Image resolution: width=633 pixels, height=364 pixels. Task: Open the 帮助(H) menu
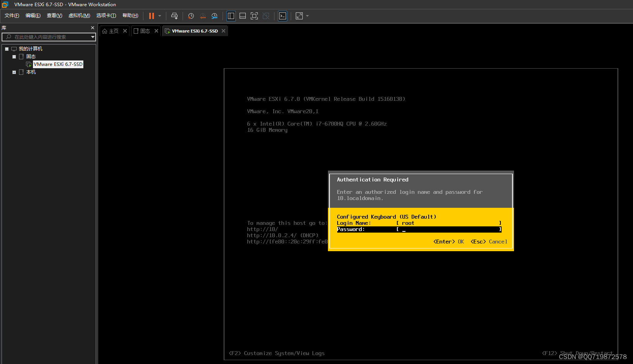tap(130, 16)
